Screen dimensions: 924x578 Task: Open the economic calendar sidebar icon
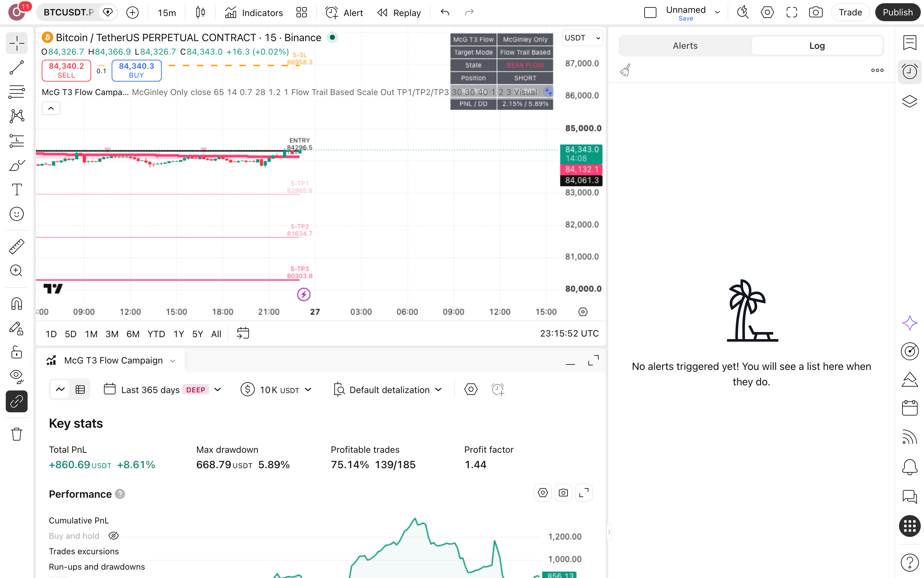tap(910, 408)
